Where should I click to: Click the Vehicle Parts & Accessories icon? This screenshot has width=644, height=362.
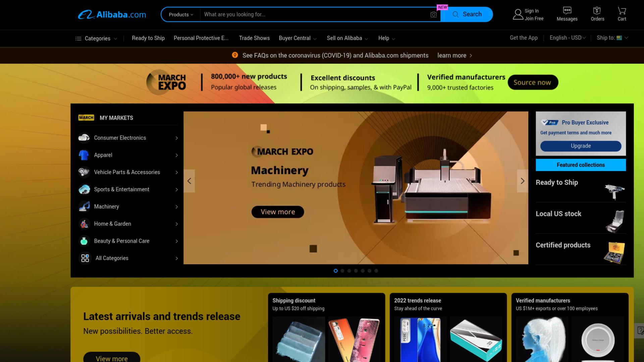[x=84, y=172]
